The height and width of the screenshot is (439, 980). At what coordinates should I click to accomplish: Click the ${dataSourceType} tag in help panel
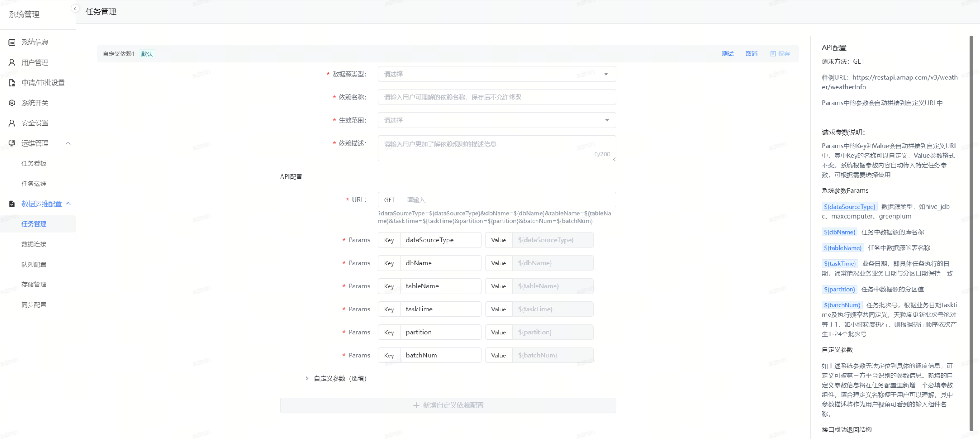(849, 207)
